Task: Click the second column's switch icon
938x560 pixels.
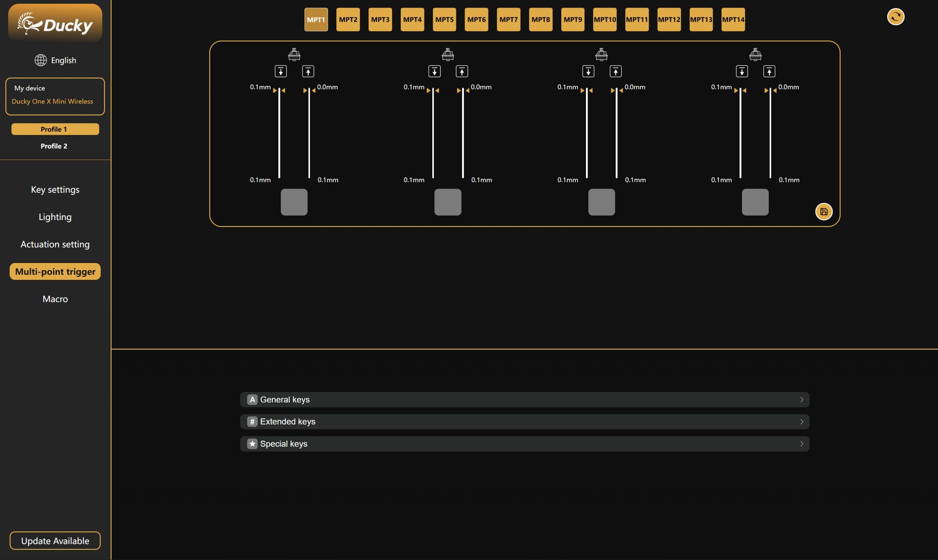Action: pos(448,54)
